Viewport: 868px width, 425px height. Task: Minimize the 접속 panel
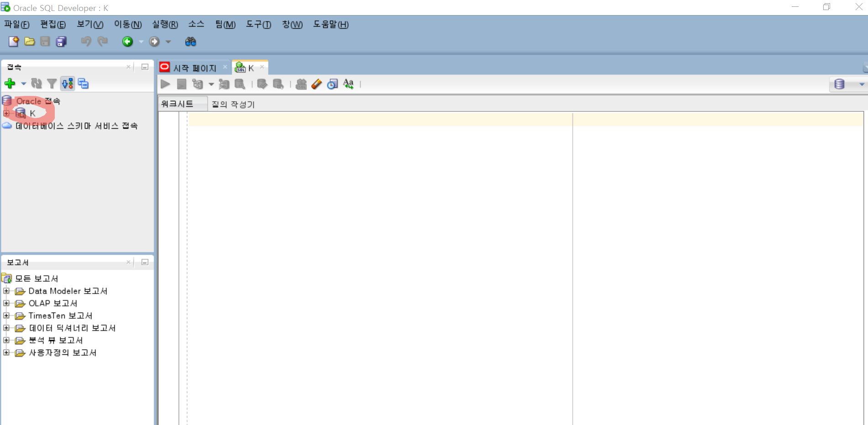(145, 67)
